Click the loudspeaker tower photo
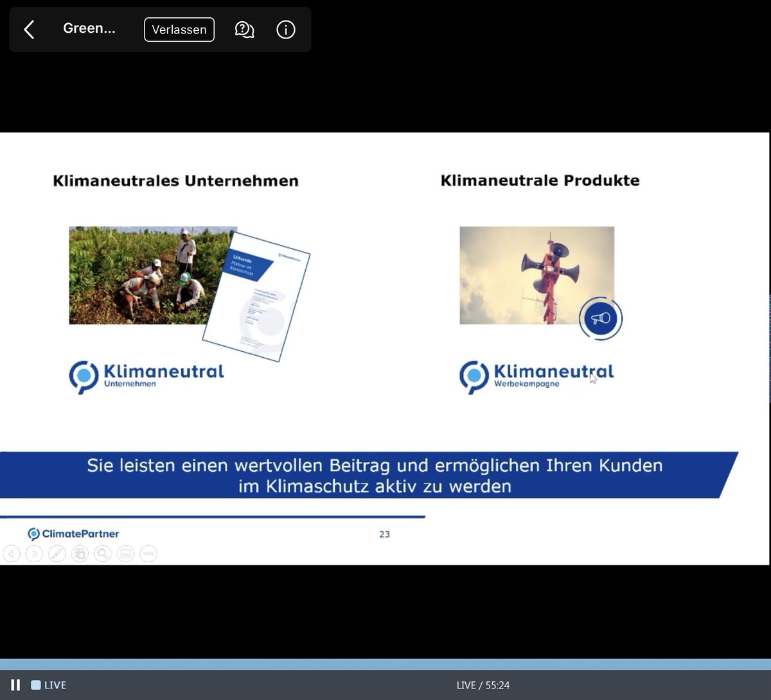771x700 pixels. tap(536, 275)
